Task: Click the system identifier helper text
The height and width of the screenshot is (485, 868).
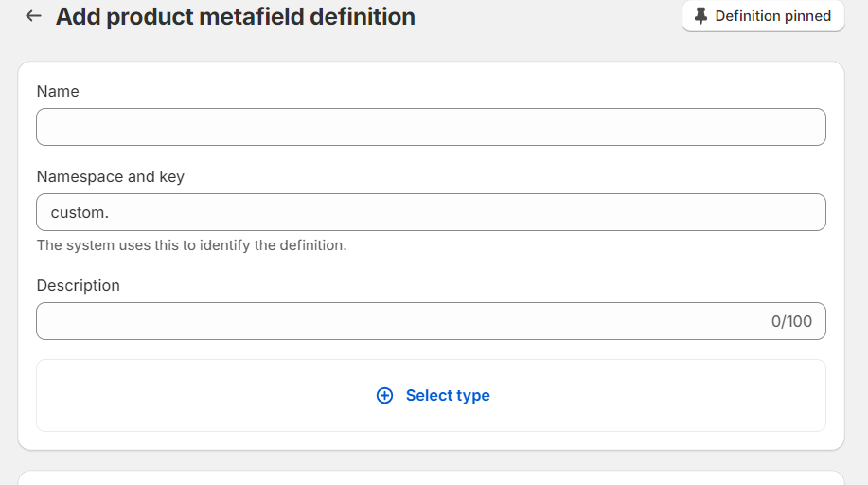Action: [x=192, y=245]
